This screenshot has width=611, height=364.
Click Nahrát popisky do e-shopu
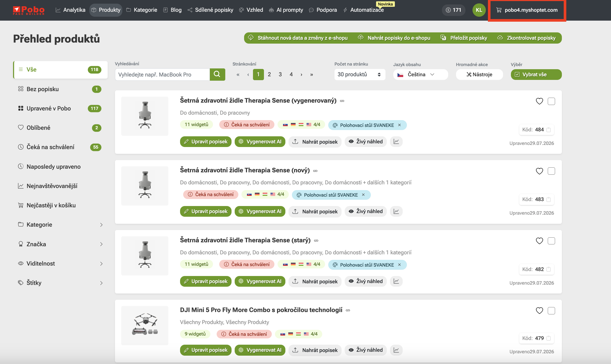point(394,38)
